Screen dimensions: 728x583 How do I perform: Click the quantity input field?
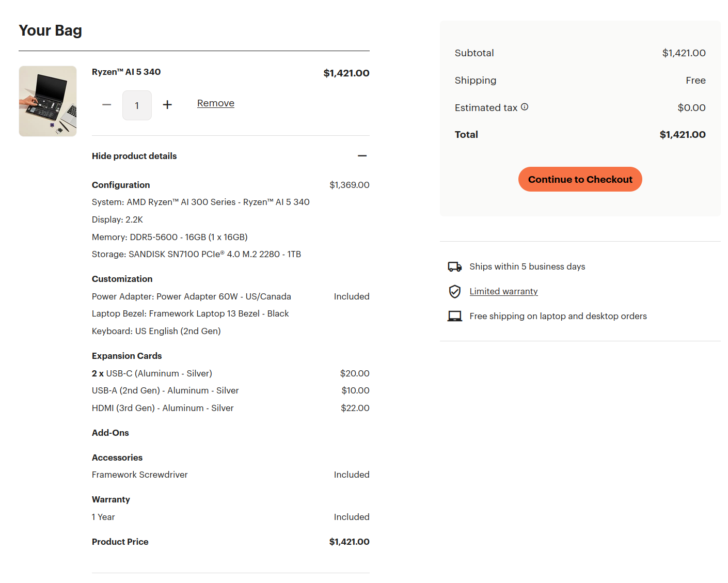coord(137,105)
